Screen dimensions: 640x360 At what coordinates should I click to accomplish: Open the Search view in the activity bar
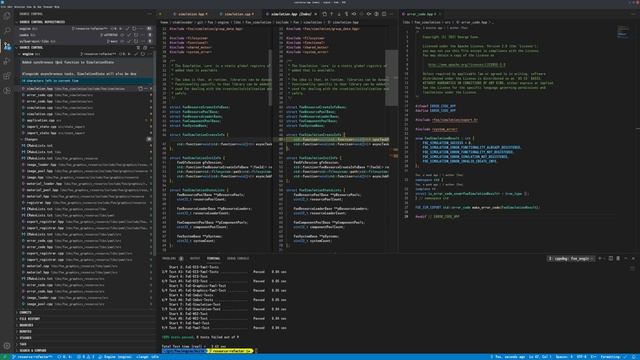[x=7, y=31]
